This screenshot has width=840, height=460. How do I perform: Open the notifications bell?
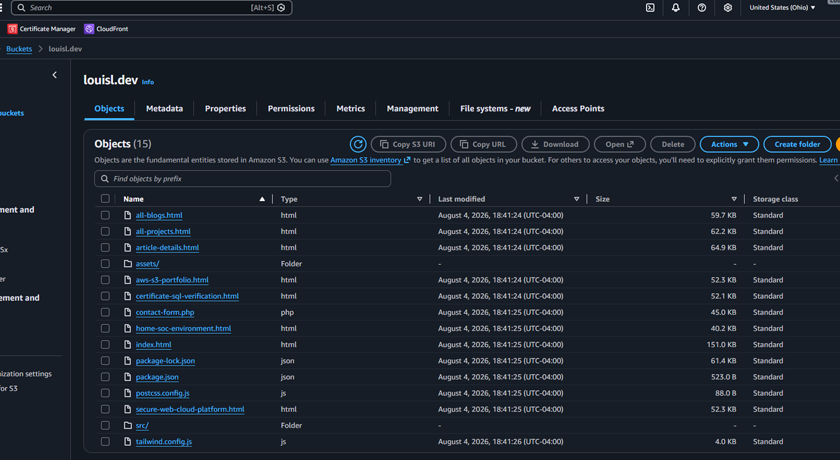pyautogui.click(x=676, y=7)
